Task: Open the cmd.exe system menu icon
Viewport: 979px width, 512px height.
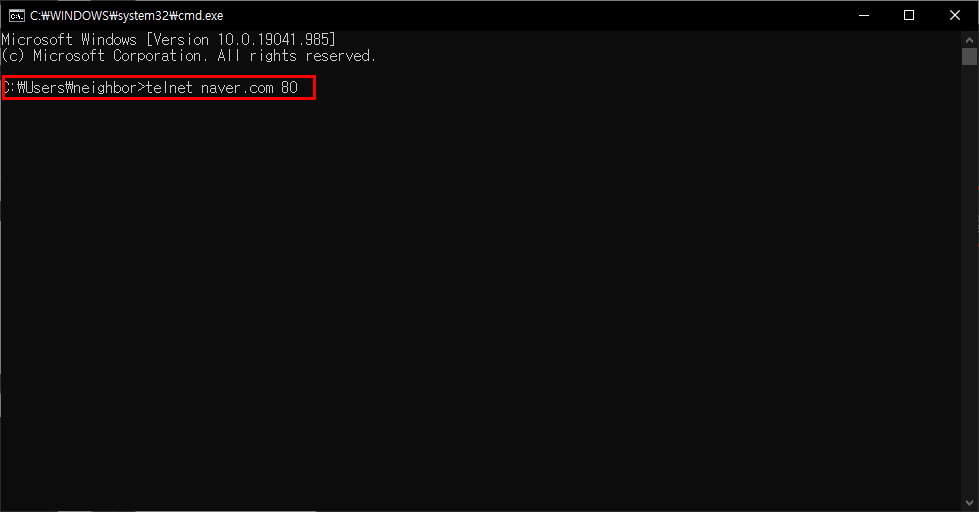Action: (16, 16)
